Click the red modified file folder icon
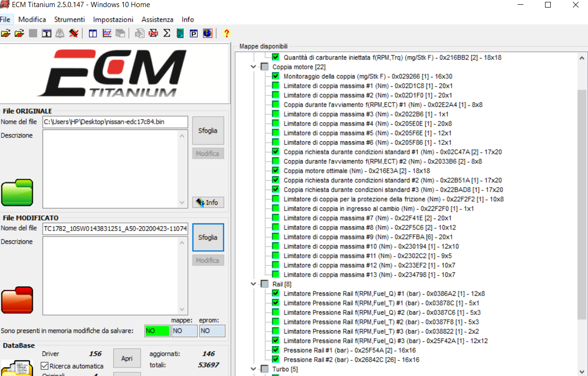This screenshot has width=588, height=376. point(17,299)
